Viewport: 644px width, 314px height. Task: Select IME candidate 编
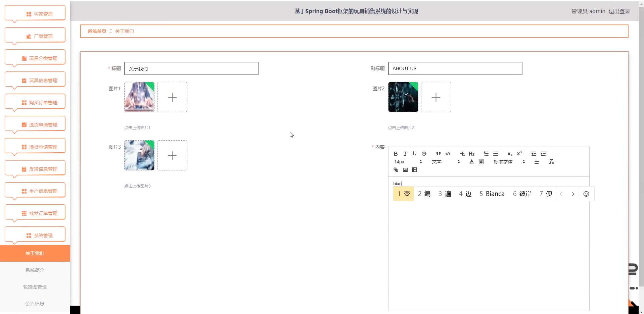click(x=424, y=194)
